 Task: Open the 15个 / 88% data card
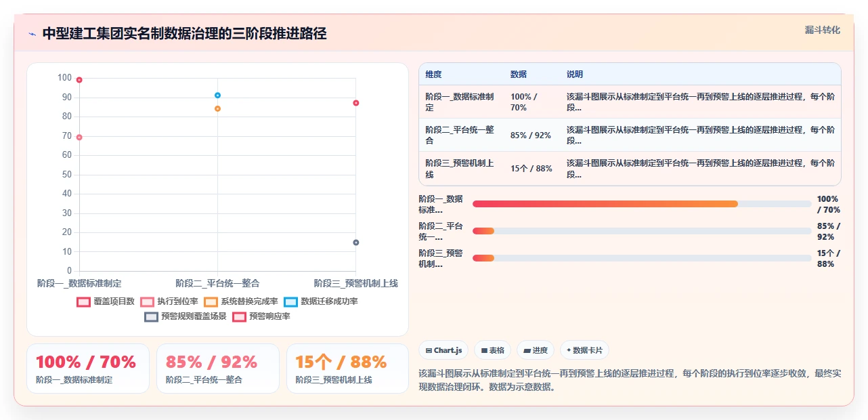(x=348, y=369)
